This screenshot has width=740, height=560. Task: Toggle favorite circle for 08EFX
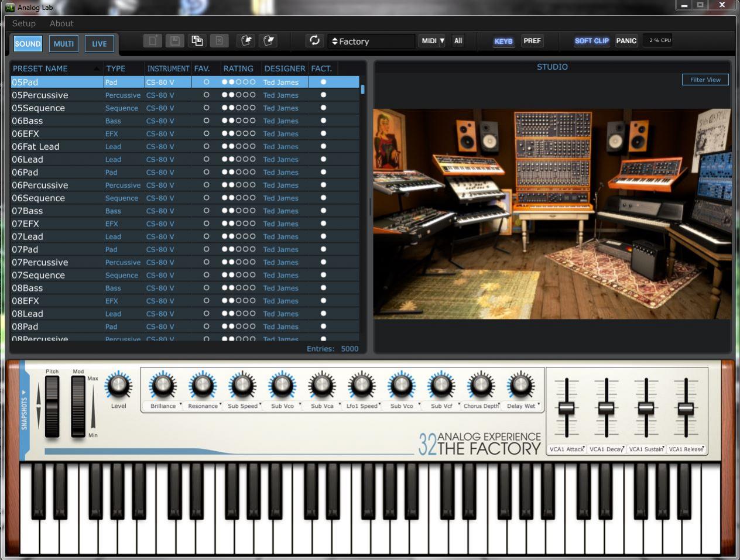tap(206, 301)
